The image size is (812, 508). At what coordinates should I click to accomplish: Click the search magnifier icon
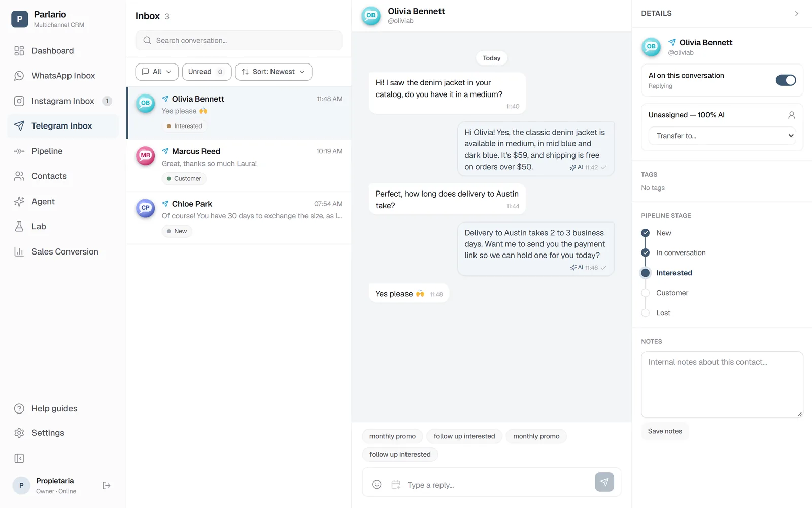[x=147, y=40]
